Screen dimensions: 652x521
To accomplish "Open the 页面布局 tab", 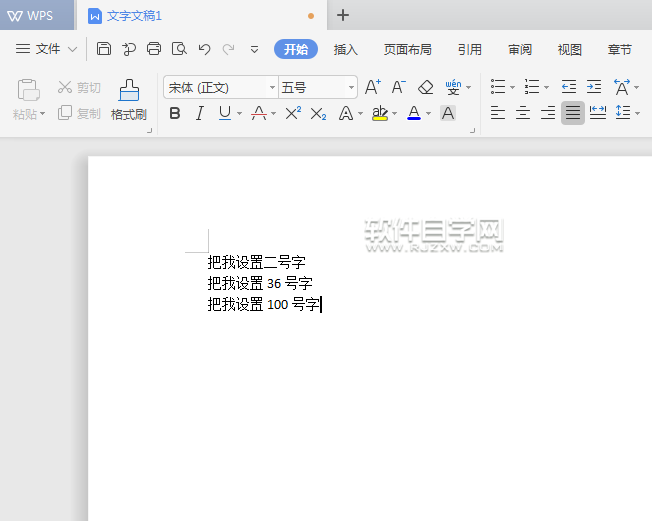I will 408,49.
